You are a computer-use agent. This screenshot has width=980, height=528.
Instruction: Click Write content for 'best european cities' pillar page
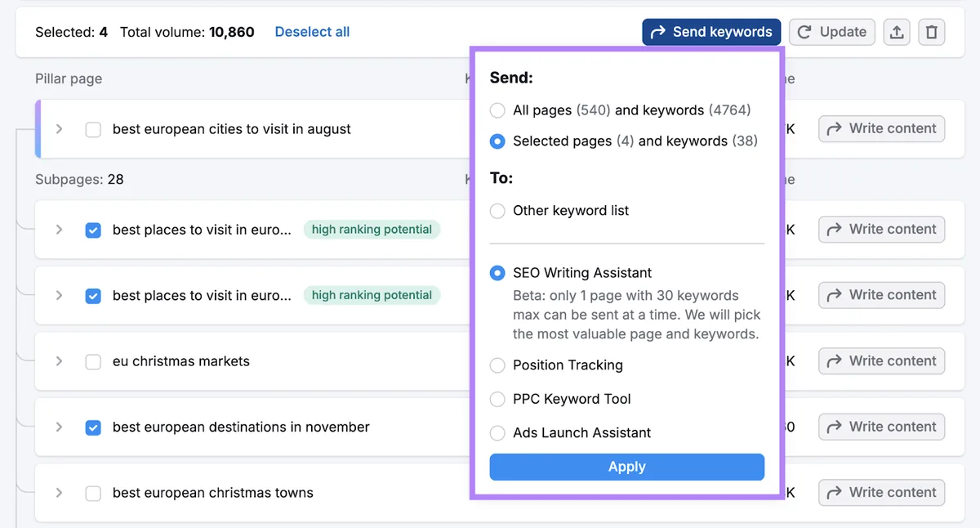click(882, 128)
